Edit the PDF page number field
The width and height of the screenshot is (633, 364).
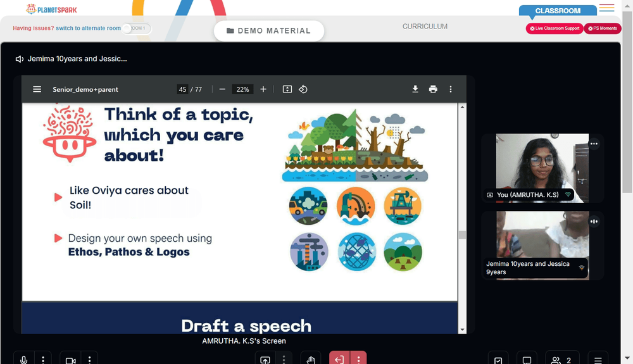click(x=182, y=89)
